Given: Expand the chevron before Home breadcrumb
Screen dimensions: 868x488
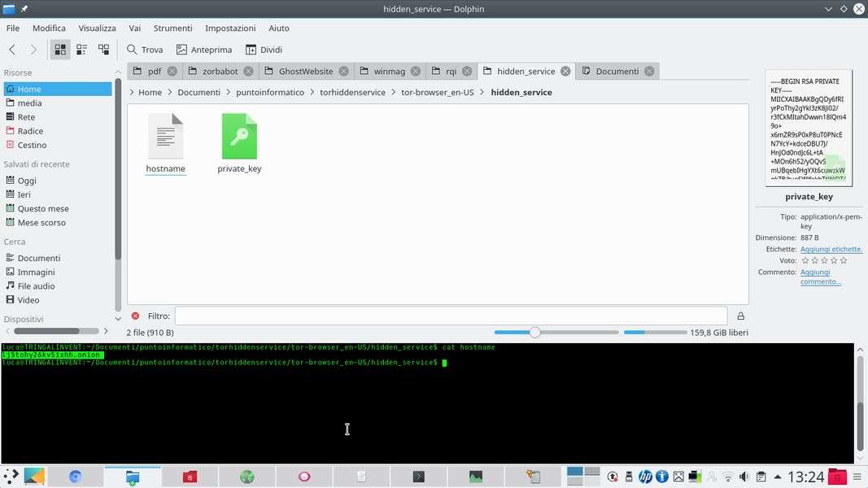Looking at the screenshot, I should (x=133, y=93).
